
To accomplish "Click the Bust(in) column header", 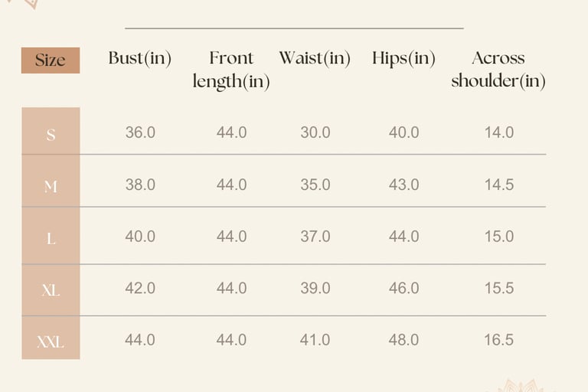I will pos(140,58).
